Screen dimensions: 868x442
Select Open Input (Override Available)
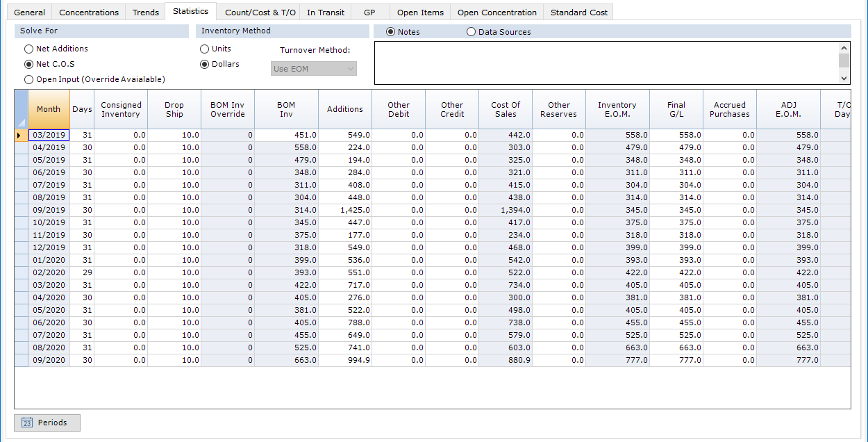tap(28, 79)
